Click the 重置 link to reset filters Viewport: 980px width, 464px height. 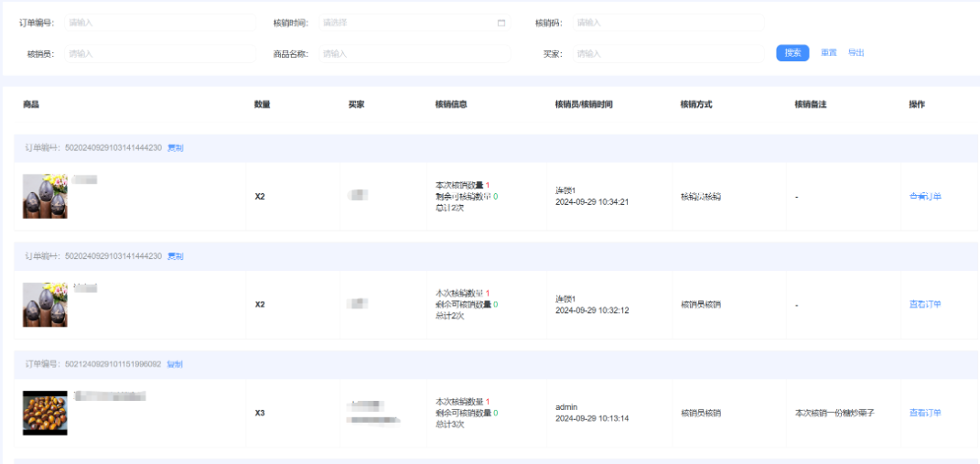828,53
